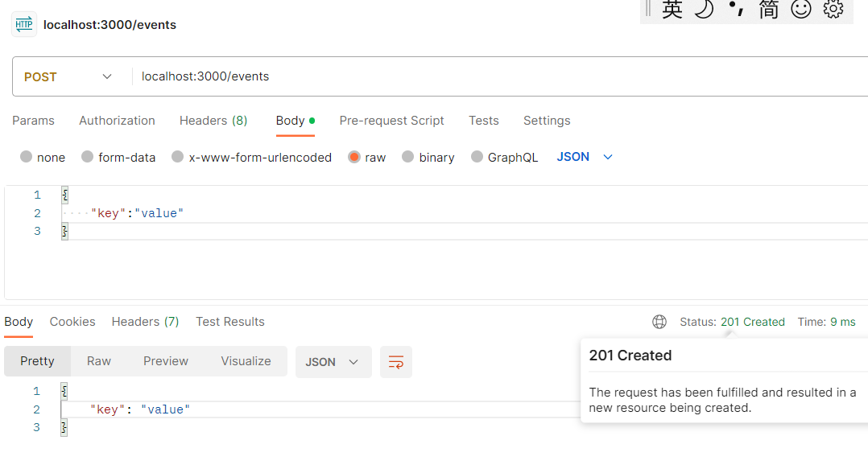Open the response JSON format dropdown
The image size is (868, 473).
tap(333, 362)
